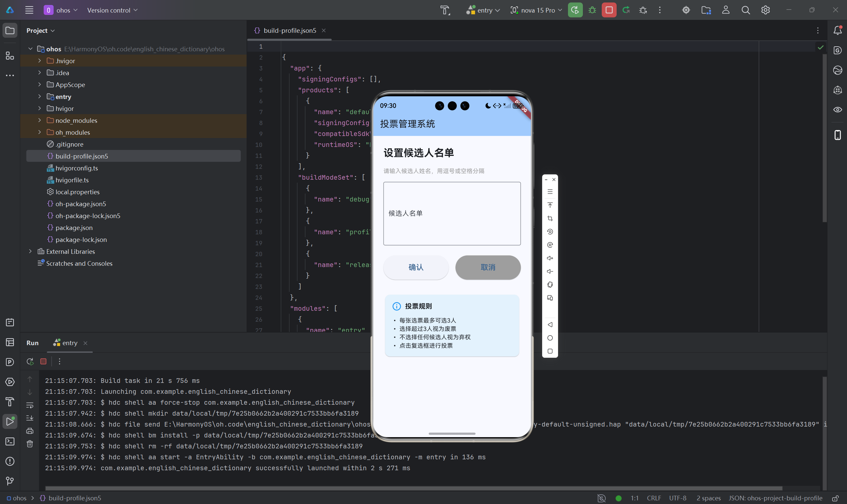Screen dimensions: 847x504
Task: Toggle read-only lock icon in status bar
Action: (x=835, y=498)
